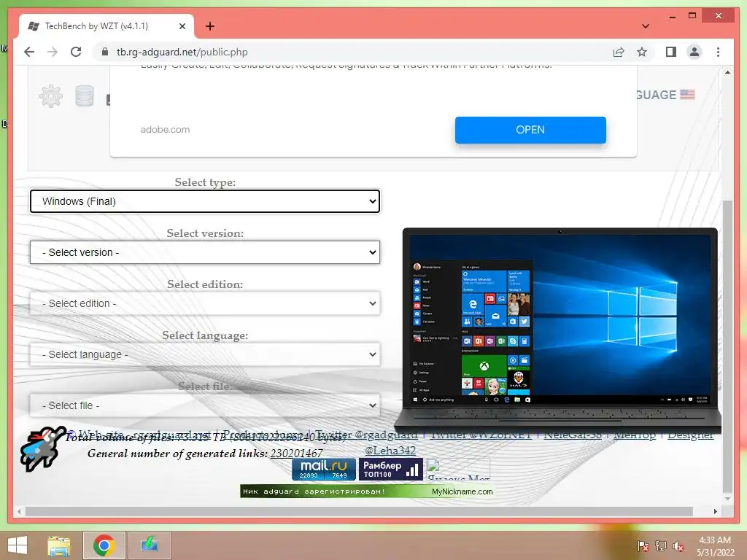Click the ninja mascot logo in the footer

pyautogui.click(x=42, y=448)
